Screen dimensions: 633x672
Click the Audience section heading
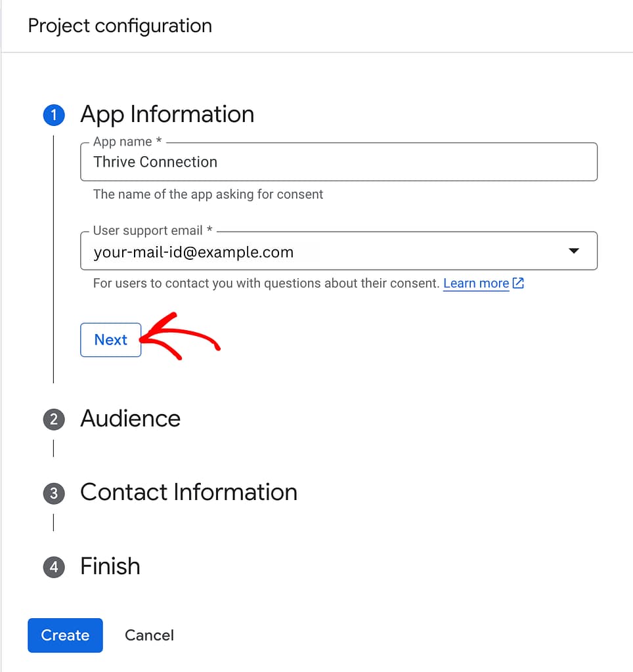(x=130, y=419)
